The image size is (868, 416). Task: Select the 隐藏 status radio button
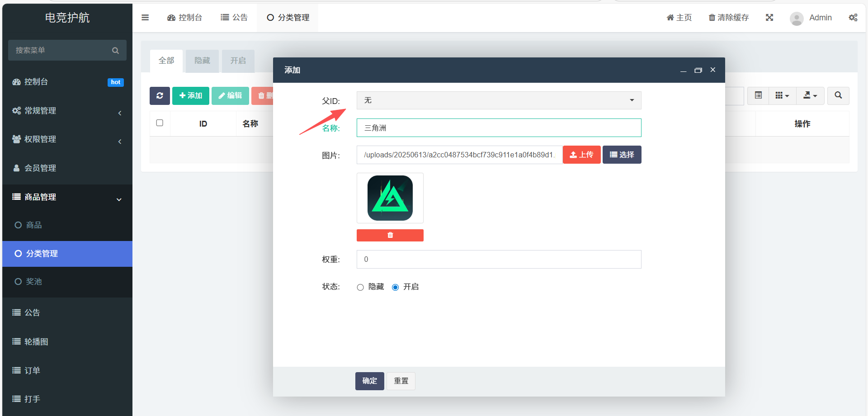(360, 287)
